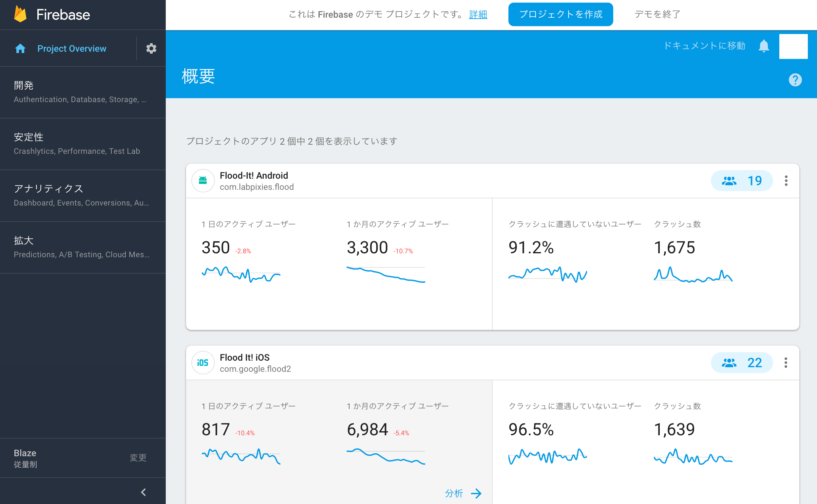Click the iOS app icon
817x504 pixels.
(x=203, y=363)
